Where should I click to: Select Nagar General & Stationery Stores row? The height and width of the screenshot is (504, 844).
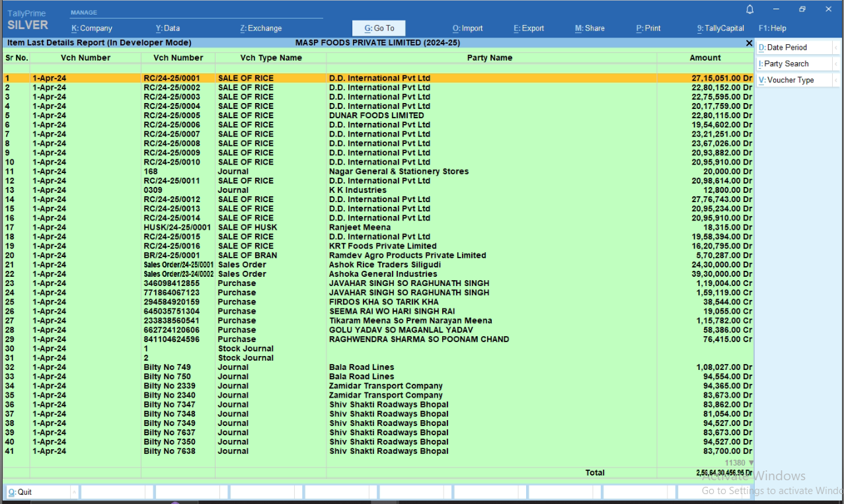pos(378,172)
